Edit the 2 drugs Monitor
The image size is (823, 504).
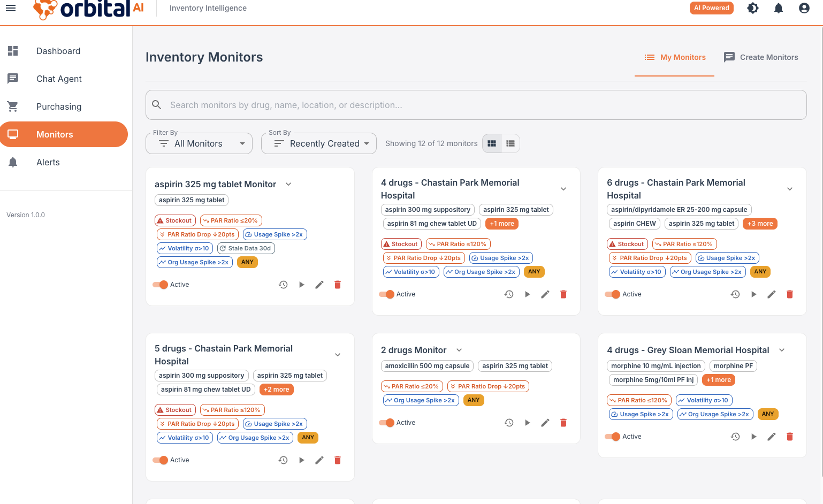coord(545,423)
